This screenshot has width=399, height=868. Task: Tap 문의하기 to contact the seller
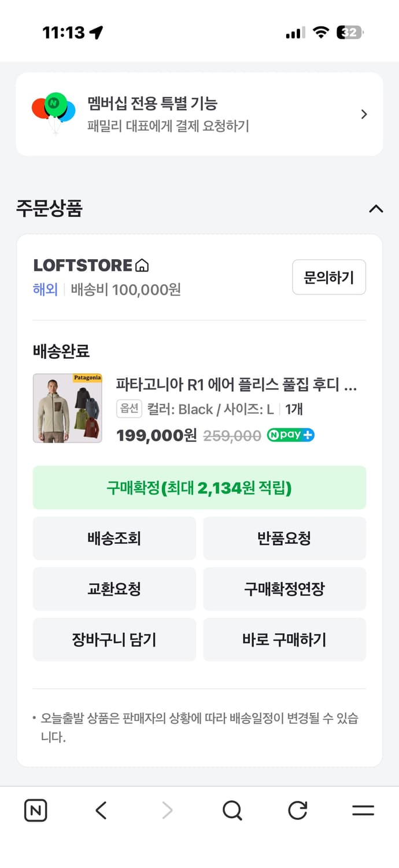point(329,277)
